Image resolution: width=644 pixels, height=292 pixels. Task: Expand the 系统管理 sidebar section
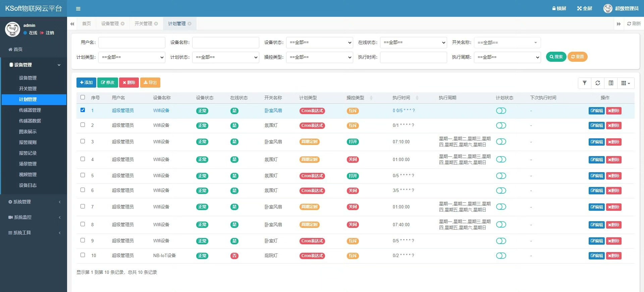click(34, 202)
